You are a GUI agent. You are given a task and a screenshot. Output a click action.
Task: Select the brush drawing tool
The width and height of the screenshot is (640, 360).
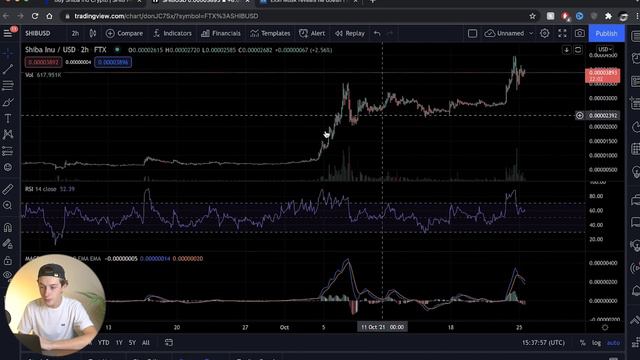point(8,102)
